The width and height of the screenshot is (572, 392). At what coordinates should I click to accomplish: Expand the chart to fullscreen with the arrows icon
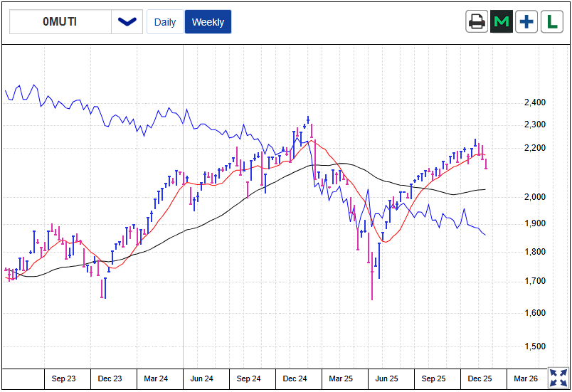pyautogui.click(x=558, y=378)
